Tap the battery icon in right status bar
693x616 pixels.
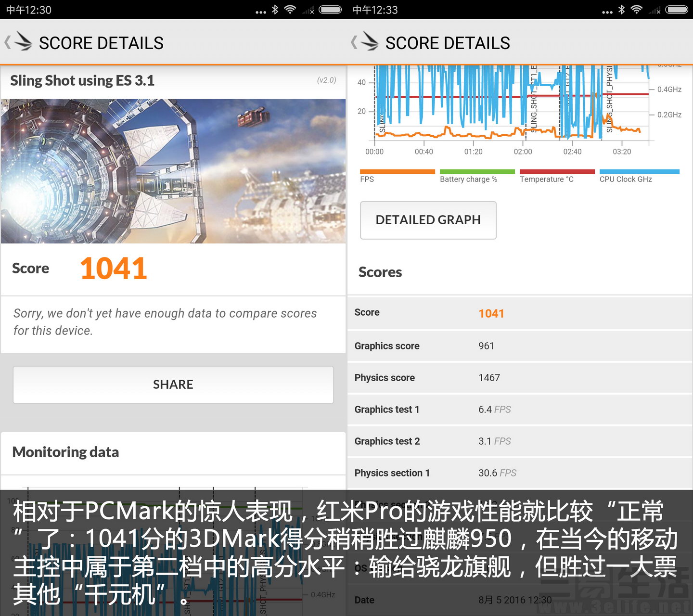coord(677,10)
